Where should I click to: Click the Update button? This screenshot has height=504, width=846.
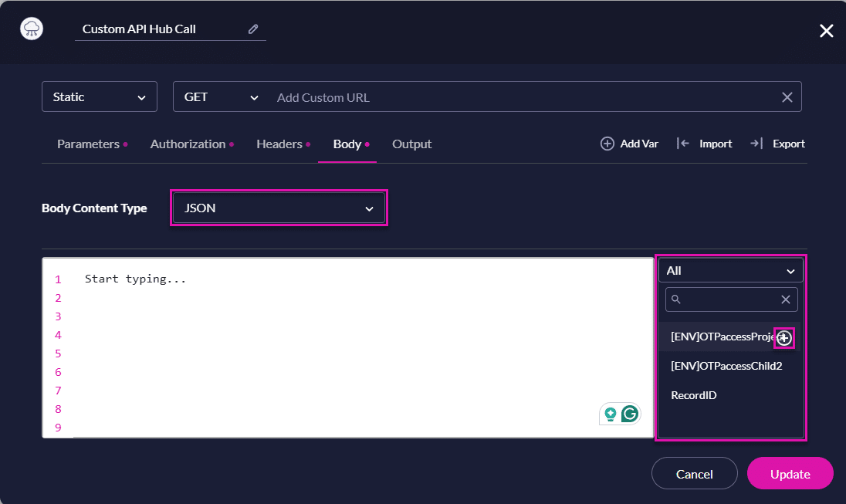(x=790, y=473)
